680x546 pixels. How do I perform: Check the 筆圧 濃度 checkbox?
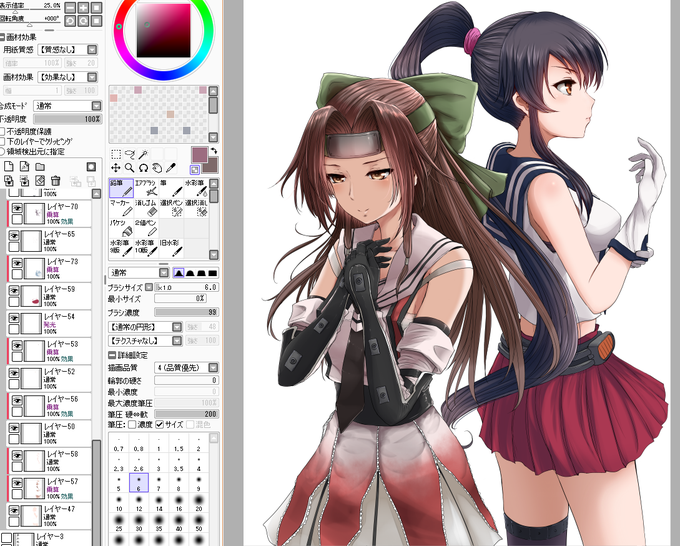point(132,425)
